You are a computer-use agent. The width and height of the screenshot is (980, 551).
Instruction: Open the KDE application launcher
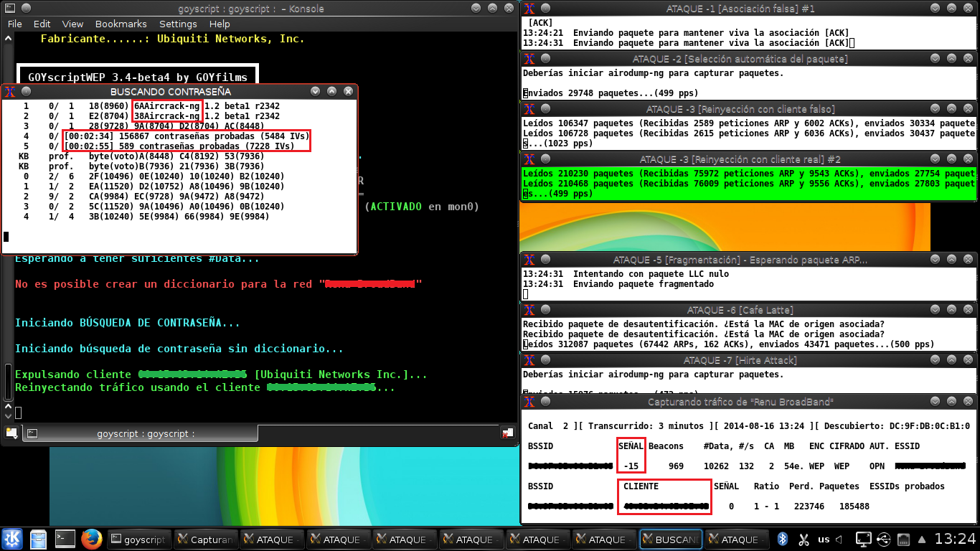click(13, 539)
